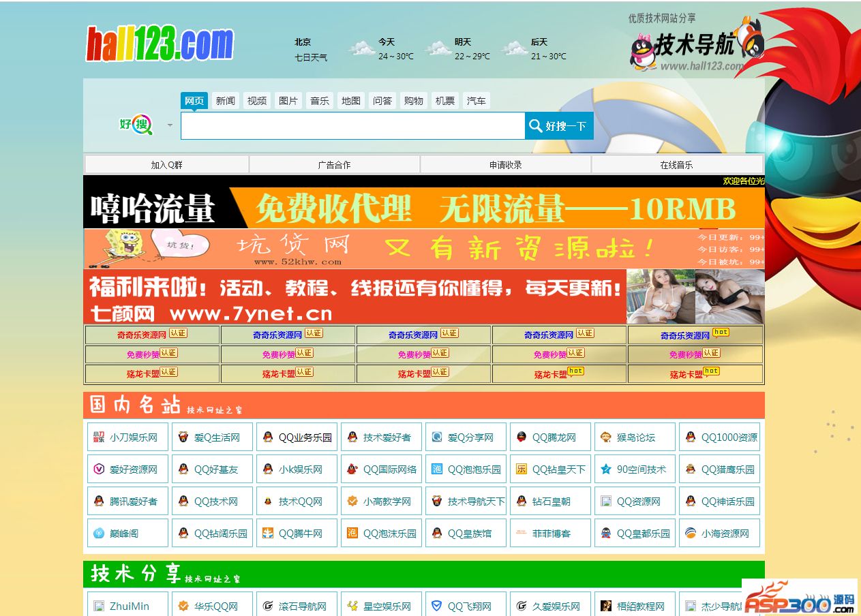Screen dimensions: 861x616
Task: Click the 好搜一下 search button
Action: point(559,126)
